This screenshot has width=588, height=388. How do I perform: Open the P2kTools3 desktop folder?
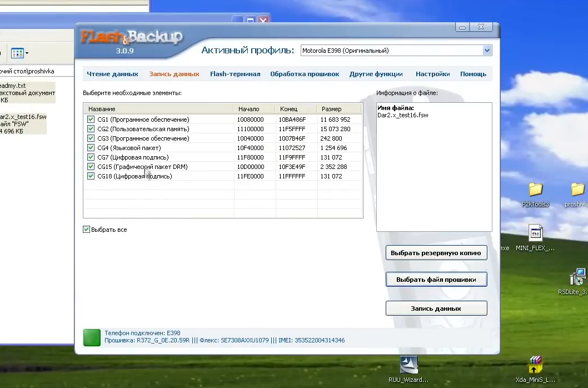(x=535, y=190)
